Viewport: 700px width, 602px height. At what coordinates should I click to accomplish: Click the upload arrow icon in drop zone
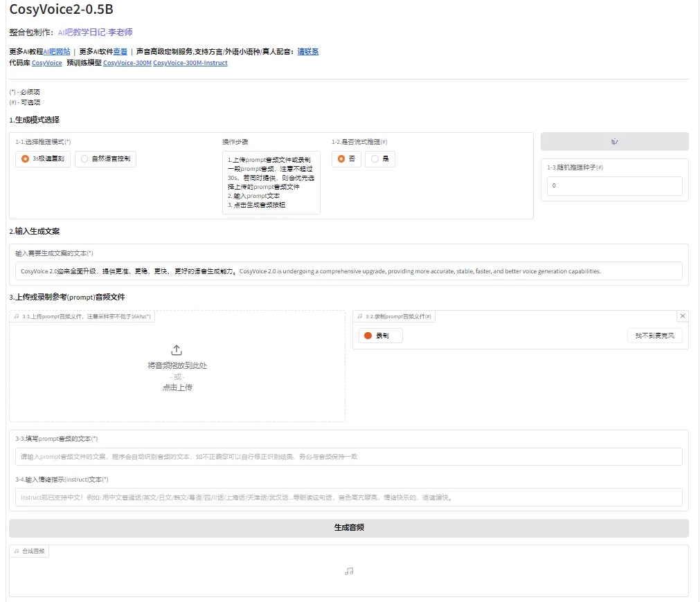(176, 349)
